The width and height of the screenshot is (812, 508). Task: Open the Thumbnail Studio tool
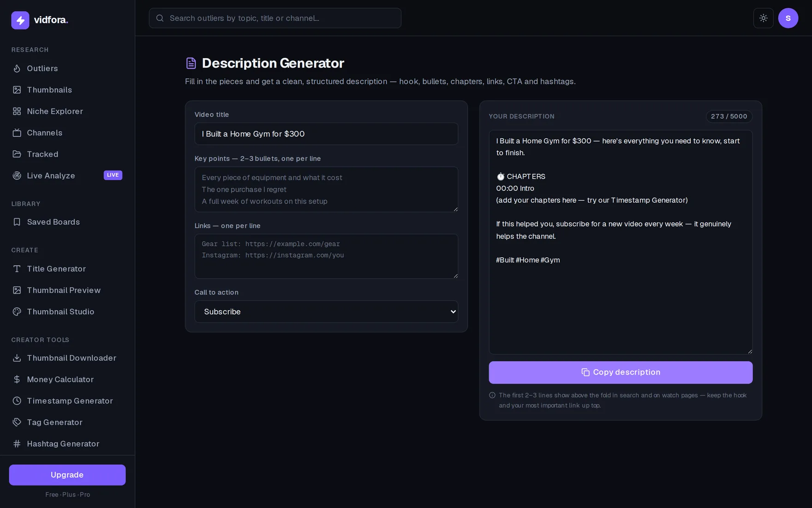click(67, 312)
